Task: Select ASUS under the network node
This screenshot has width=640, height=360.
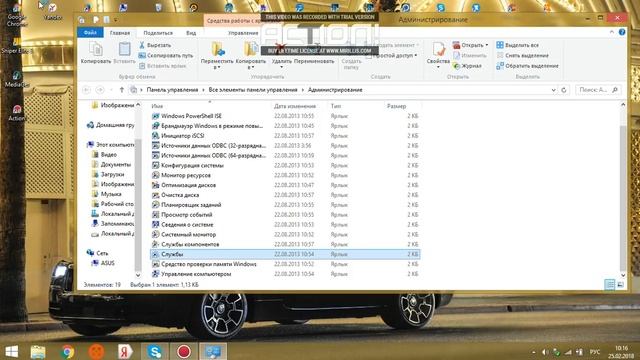Action: click(108, 263)
